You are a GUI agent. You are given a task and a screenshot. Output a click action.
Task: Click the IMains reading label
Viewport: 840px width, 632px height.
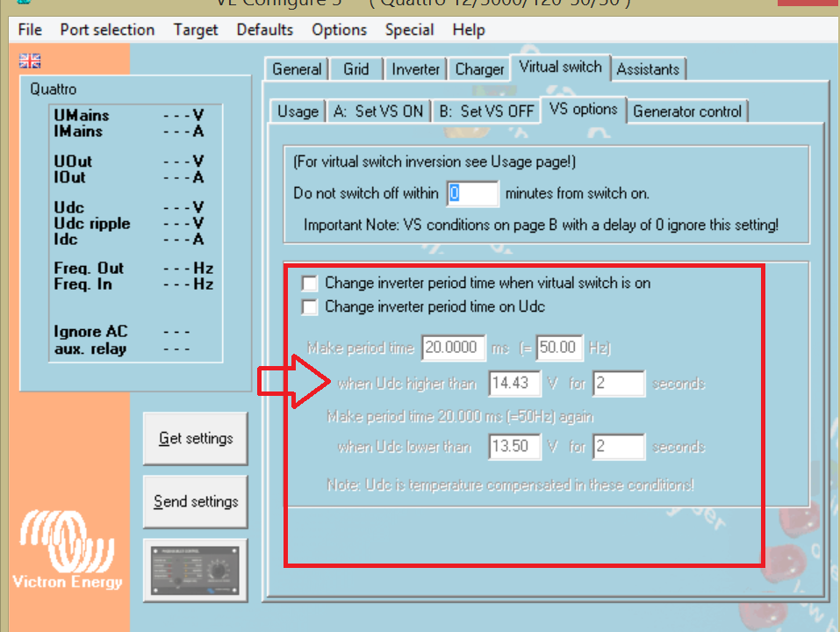[78, 131]
